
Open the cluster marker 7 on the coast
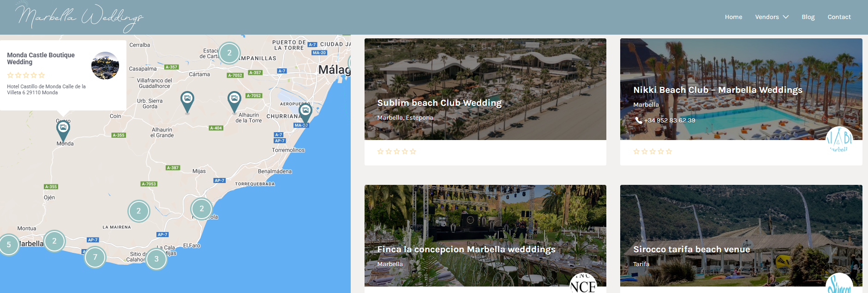pyautogui.click(x=95, y=257)
